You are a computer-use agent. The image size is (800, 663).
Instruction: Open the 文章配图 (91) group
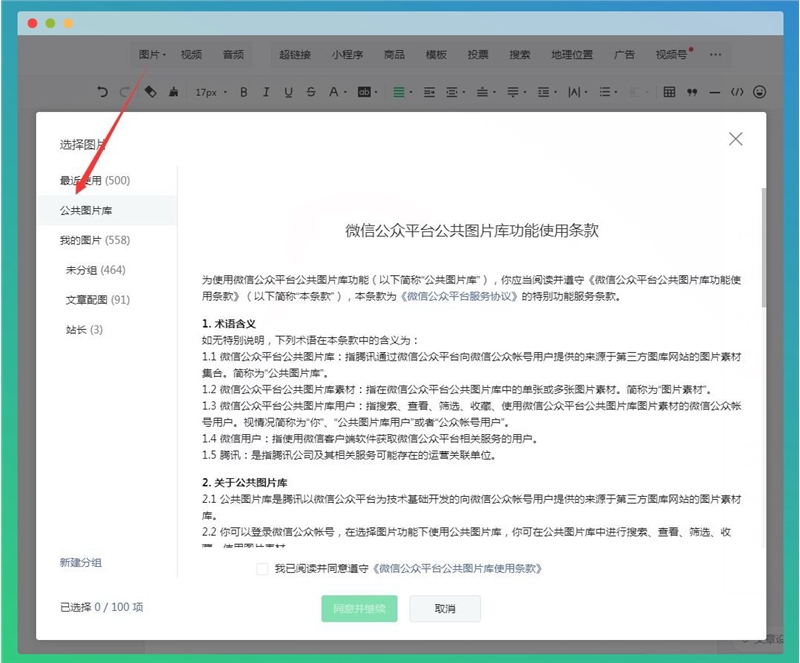[97, 300]
